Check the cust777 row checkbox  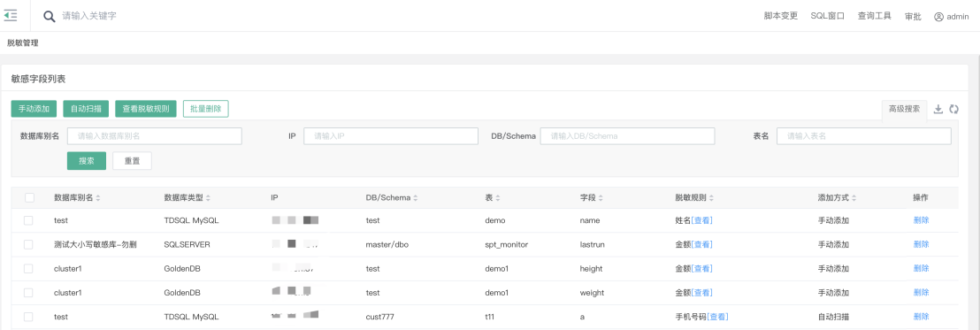point(28,317)
